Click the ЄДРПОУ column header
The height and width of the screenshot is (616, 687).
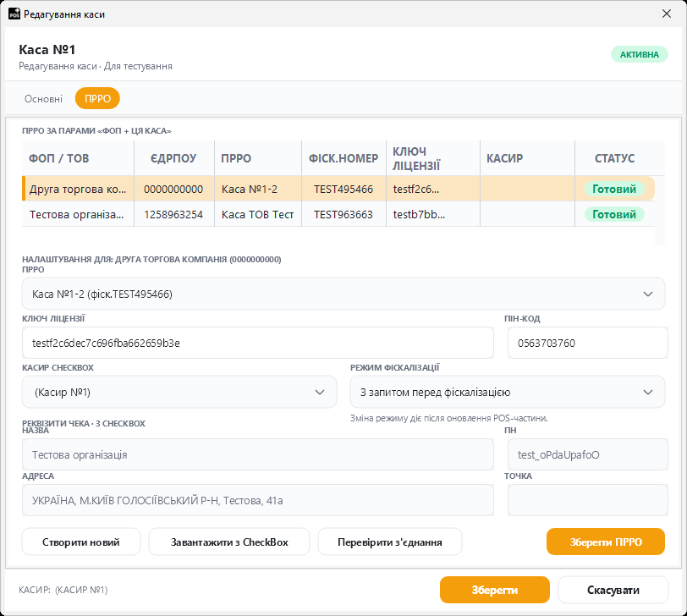(174, 158)
